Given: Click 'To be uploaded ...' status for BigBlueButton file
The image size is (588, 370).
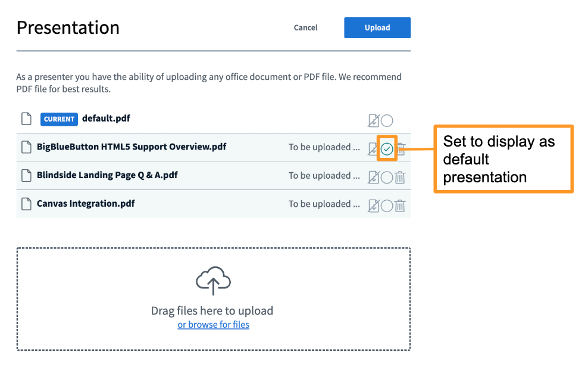Looking at the screenshot, I should [324, 147].
